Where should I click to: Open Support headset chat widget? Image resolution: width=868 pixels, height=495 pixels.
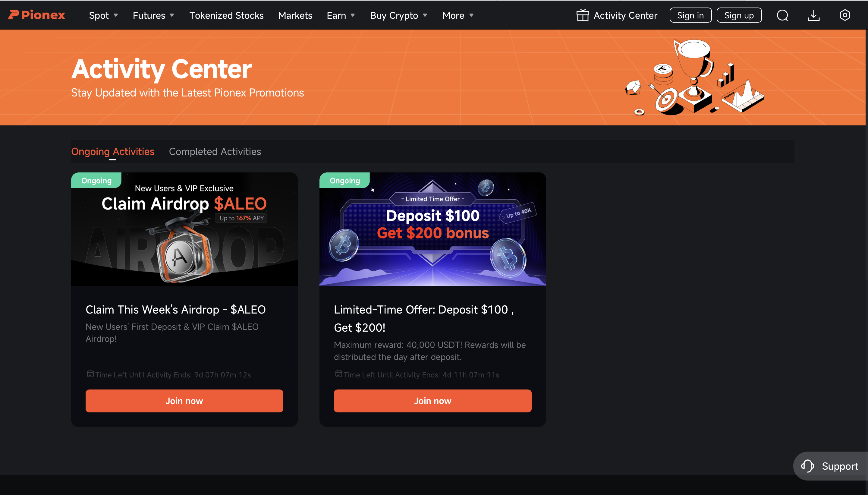(x=830, y=466)
